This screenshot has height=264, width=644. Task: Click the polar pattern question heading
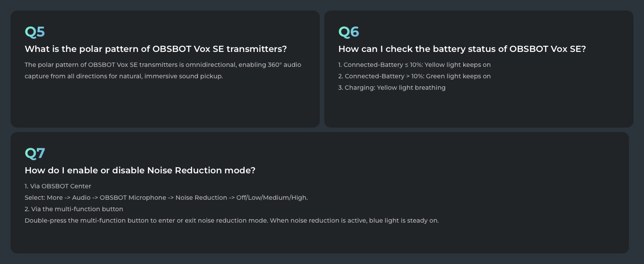[x=155, y=49]
